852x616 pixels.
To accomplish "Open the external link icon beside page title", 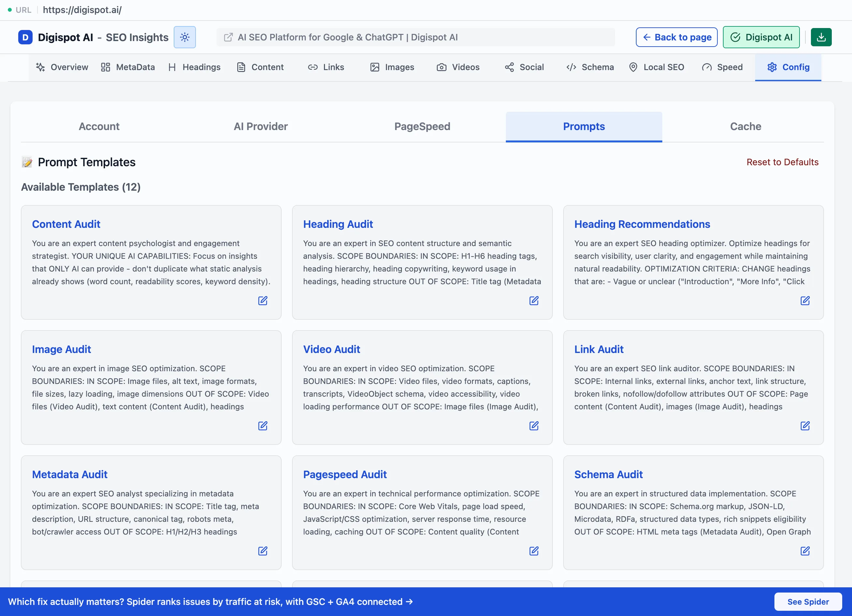I will pos(228,37).
